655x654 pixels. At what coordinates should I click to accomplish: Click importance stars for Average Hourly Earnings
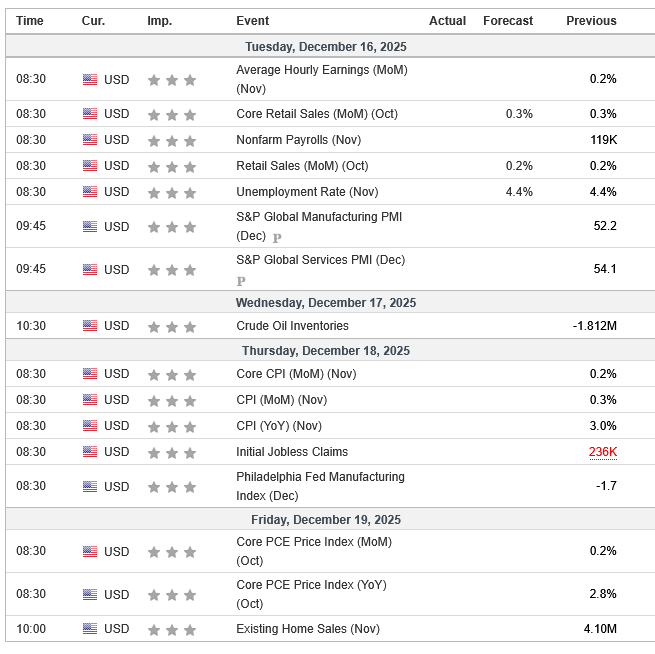[x=172, y=80]
